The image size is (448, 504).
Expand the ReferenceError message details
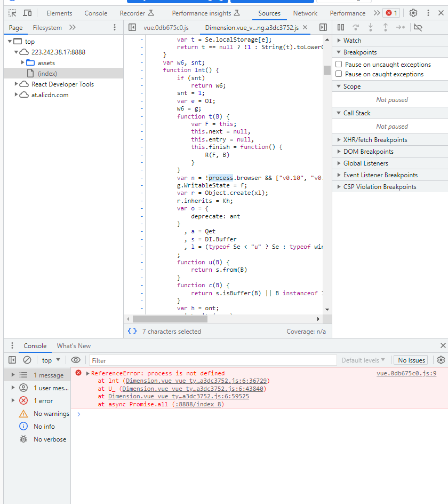(87, 373)
